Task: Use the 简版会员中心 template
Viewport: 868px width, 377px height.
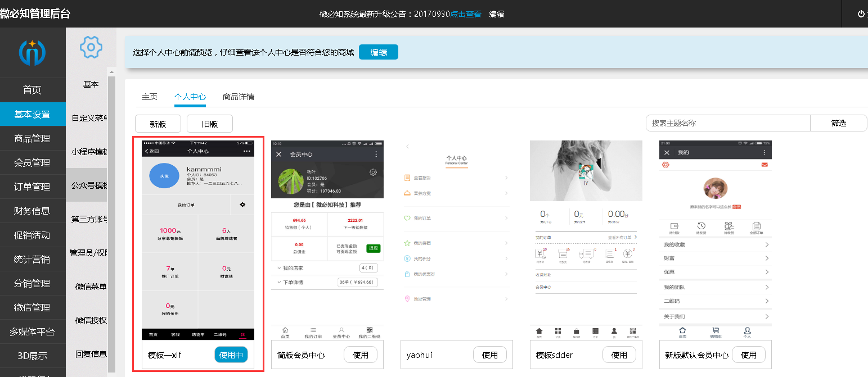Action: [360, 355]
